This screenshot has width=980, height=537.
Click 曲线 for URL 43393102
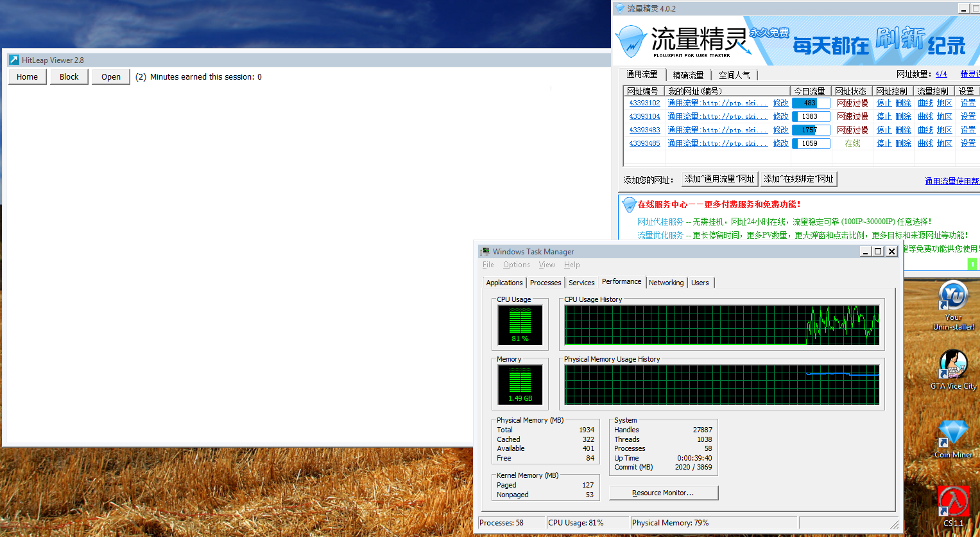click(x=925, y=103)
